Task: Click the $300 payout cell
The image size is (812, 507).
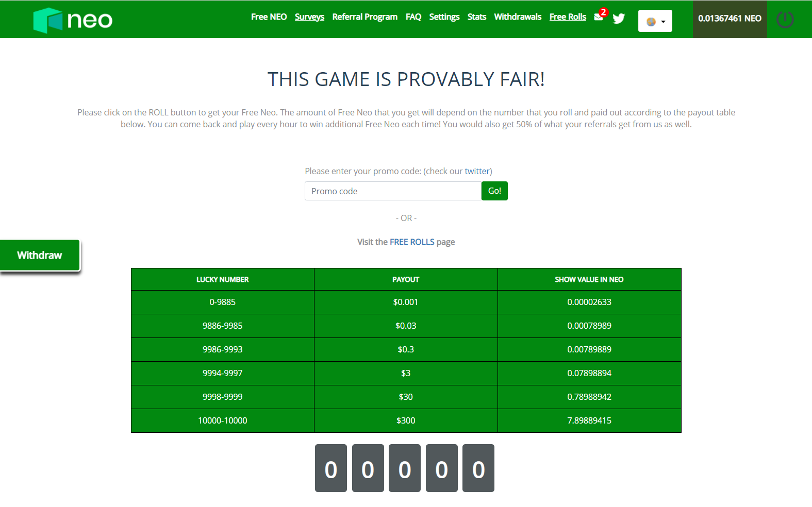Action: (x=406, y=421)
